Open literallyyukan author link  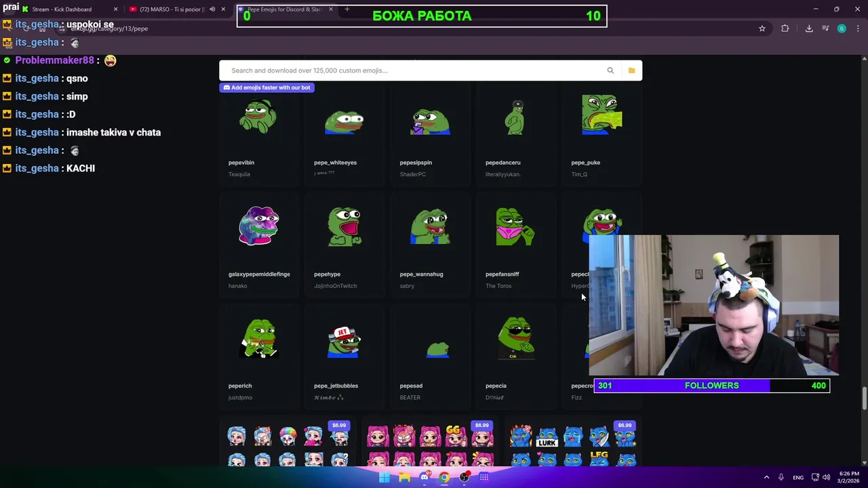503,174
